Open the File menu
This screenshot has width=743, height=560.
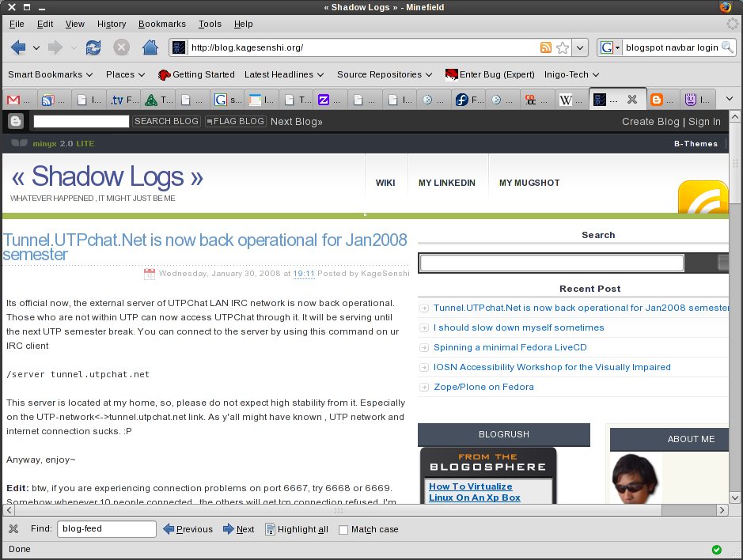click(x=17, y=24)
